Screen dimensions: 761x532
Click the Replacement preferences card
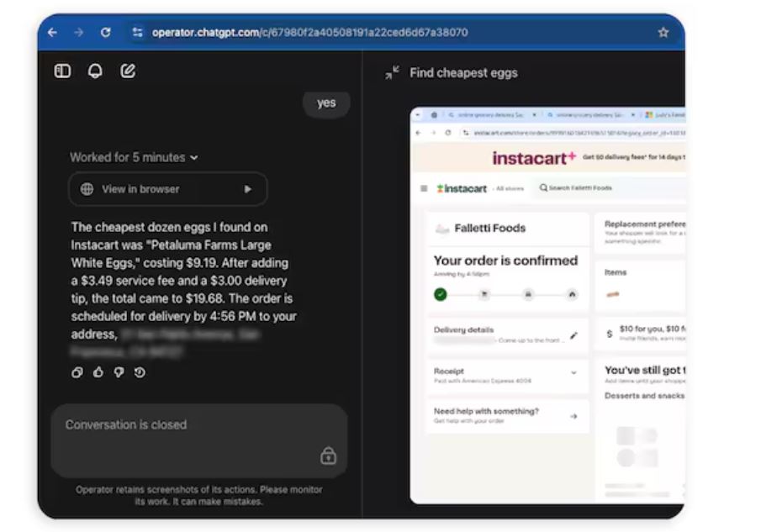coord(641,232)
